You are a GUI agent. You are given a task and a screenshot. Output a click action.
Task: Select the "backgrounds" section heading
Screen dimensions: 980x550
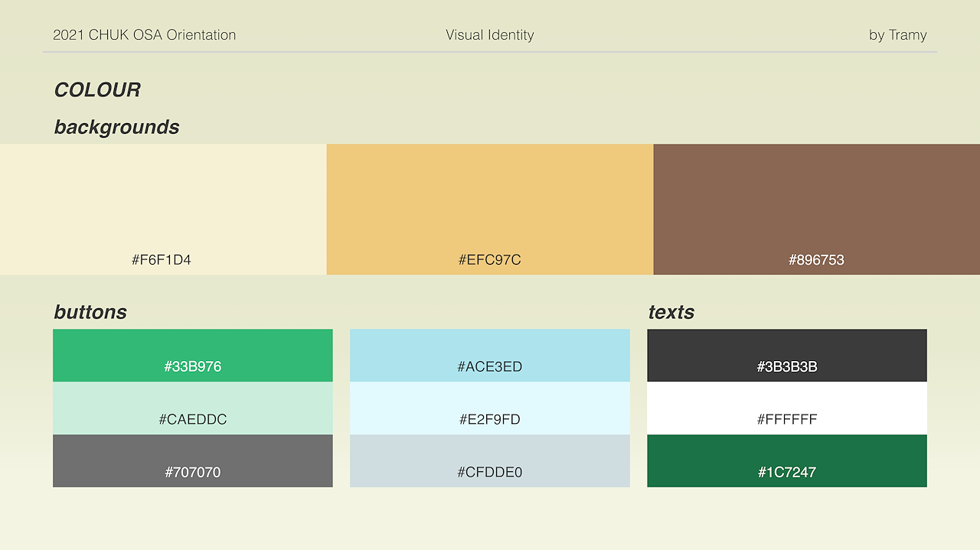pyautogui.click(x=116, y=127)
